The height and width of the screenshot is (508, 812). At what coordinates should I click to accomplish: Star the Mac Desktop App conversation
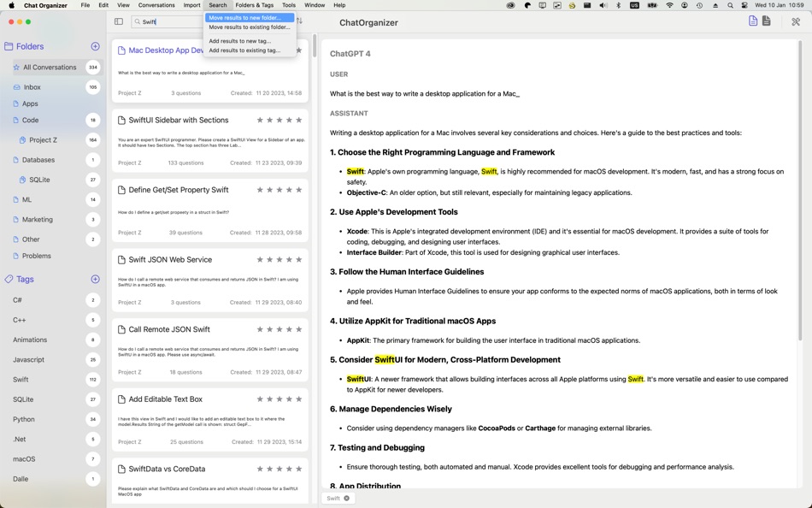click(297, 50)
